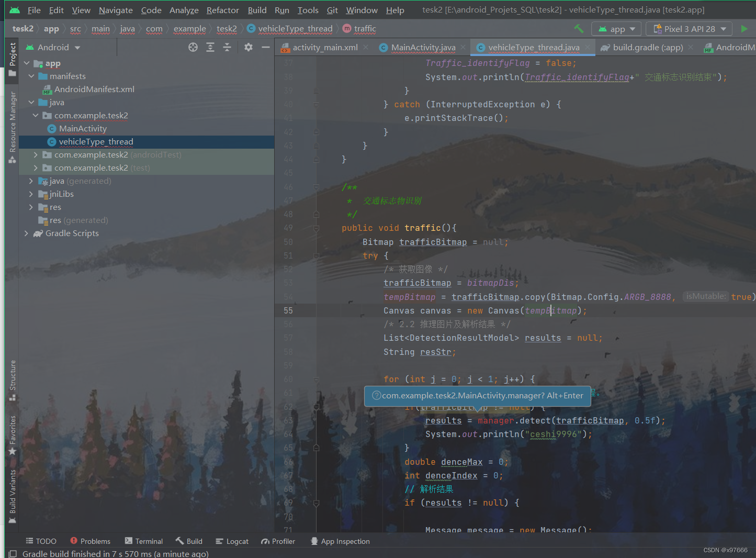This screenshot has width=756, height=558.
Task: Expand the jniLibs folder
Action: pyautogui.click(x=31, y=194)
